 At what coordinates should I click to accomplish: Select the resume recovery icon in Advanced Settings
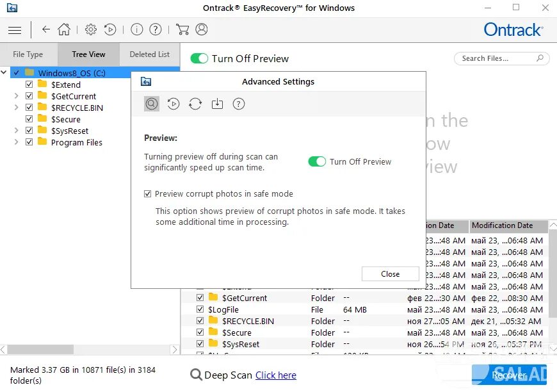point(174,104)
